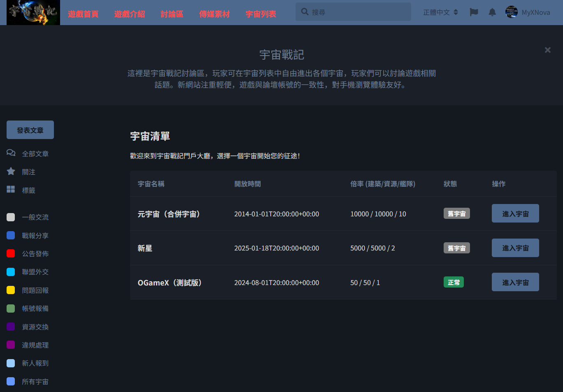Click the site logo in the top-left corner
This screenshot has width=563, height=392.
33,12
